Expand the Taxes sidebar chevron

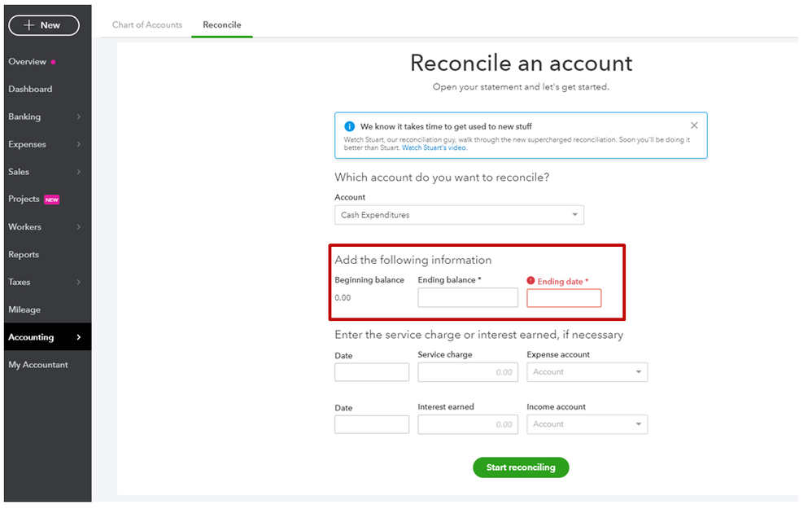(79, 282)
